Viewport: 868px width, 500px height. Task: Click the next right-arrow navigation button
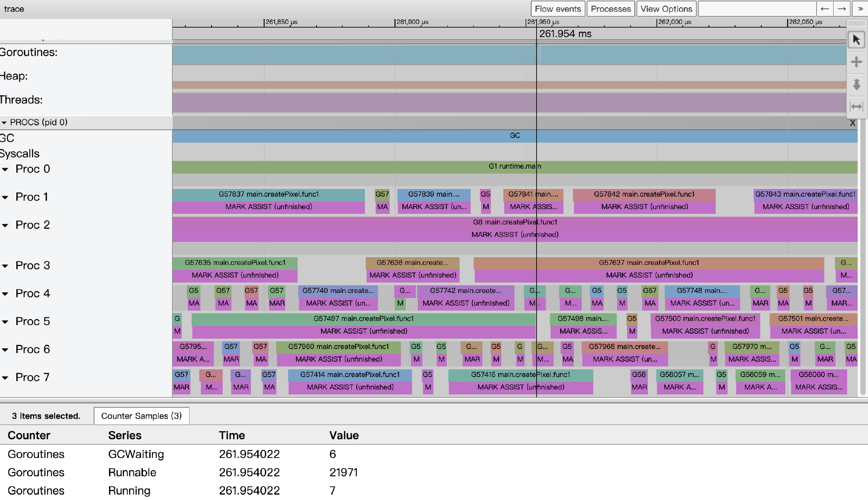click(842, 9)
